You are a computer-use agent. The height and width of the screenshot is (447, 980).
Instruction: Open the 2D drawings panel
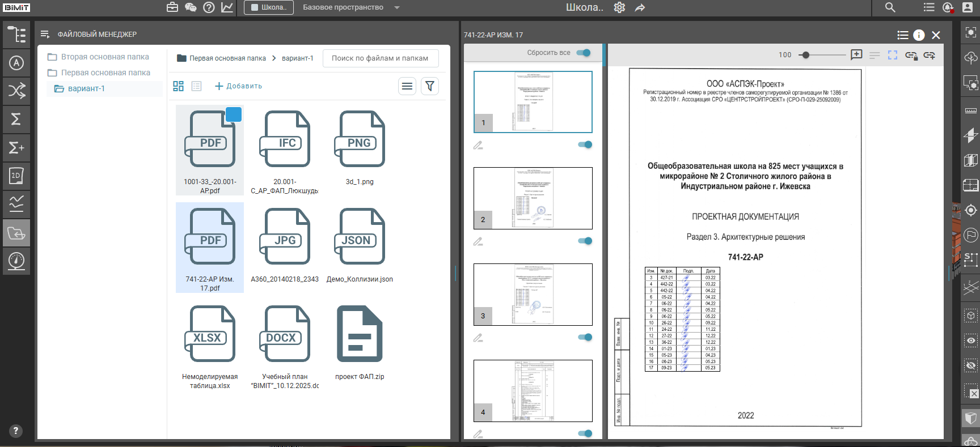click(16, 176)
